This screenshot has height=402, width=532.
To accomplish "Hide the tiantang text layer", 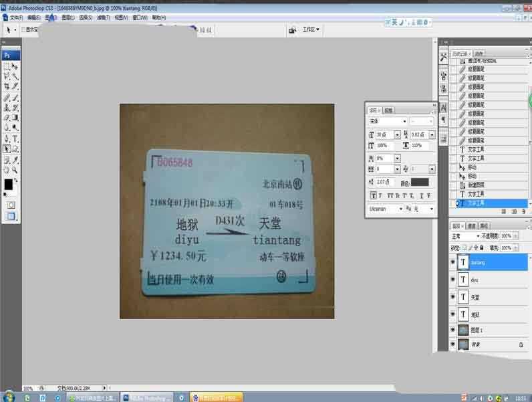I will coord(452,262).
